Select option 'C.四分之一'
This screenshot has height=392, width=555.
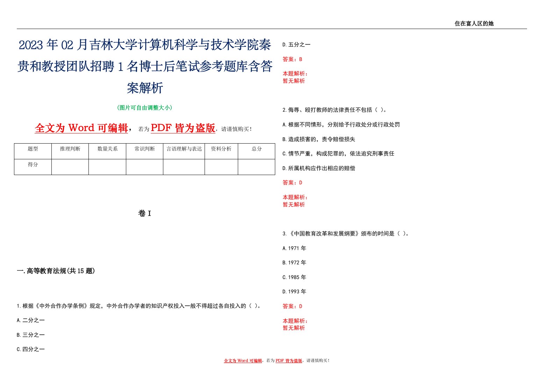31,349
